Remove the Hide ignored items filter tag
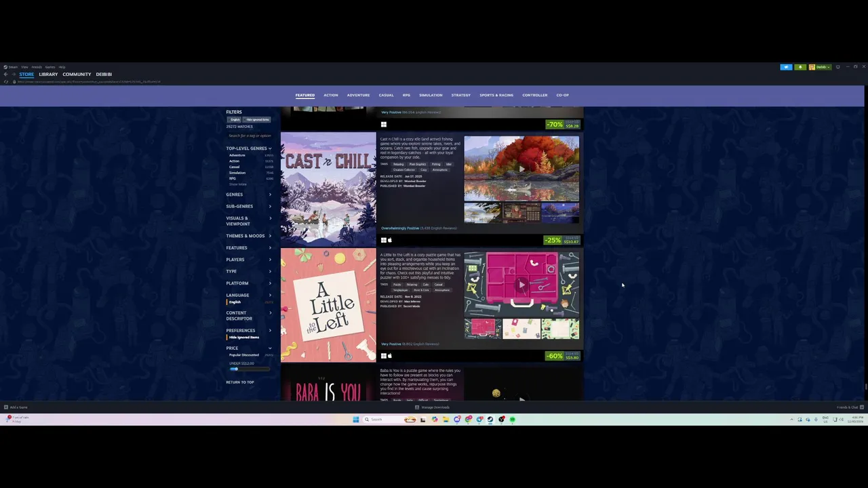Viewport: 868px width, 488px height. [256, 120]
